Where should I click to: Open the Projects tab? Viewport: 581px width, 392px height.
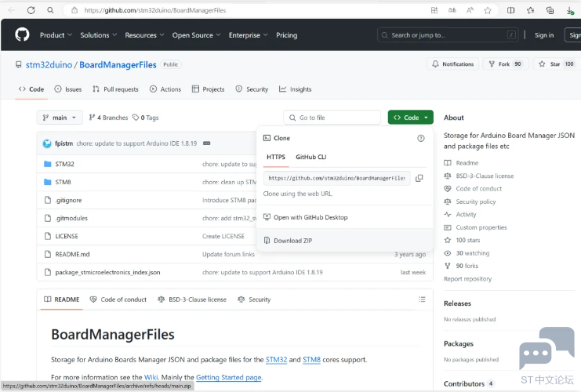click(x=209, y=89)
